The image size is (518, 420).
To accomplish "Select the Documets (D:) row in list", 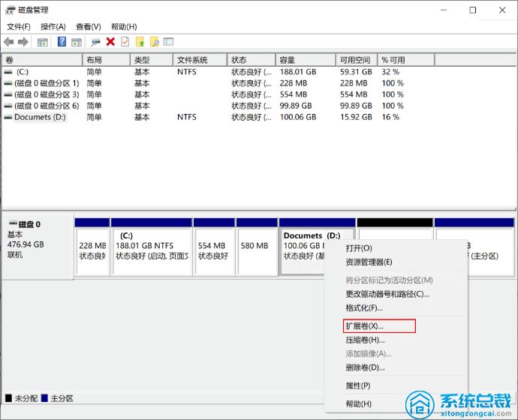I will (218, 117).
